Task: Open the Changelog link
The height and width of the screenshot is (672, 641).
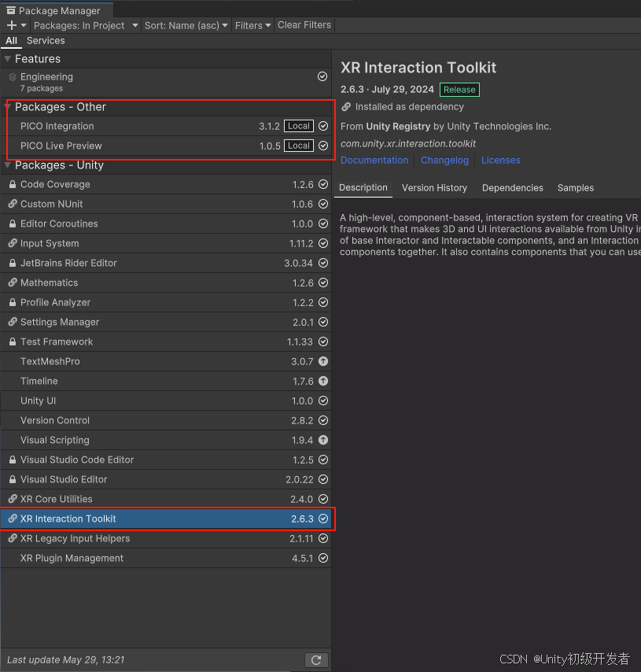Action: [444, 161]
